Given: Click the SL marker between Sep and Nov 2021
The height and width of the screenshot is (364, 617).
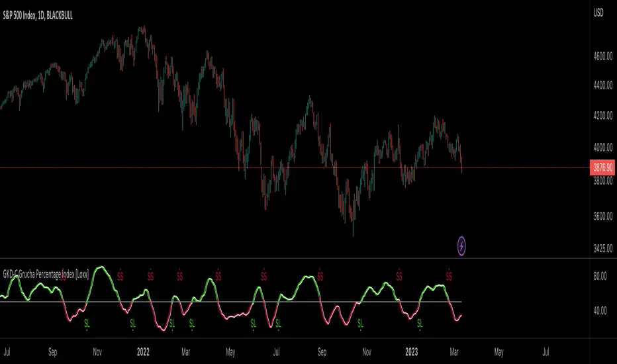Looking at the screenshot, I should click(87, 324).
